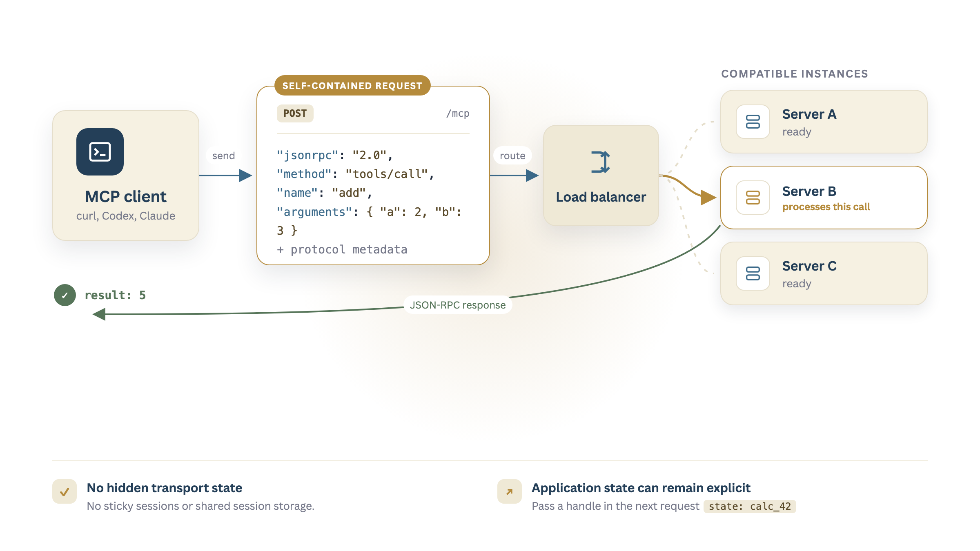Click the No hidden transport state check icon

coord(65,491)
